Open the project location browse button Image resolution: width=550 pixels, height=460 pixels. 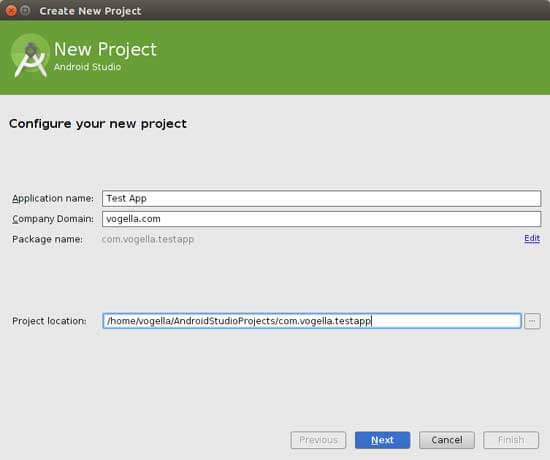pyautogui.click(x=532, y=321)
